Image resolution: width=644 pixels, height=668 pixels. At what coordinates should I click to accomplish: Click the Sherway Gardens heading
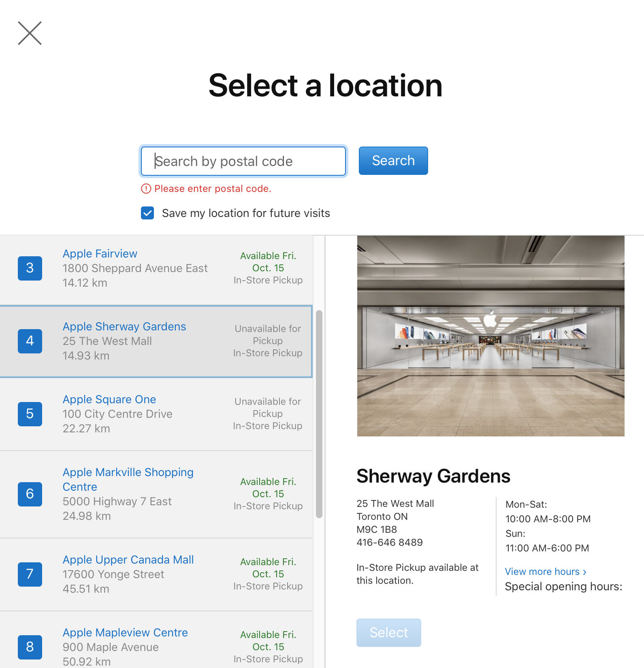point(433,476)
